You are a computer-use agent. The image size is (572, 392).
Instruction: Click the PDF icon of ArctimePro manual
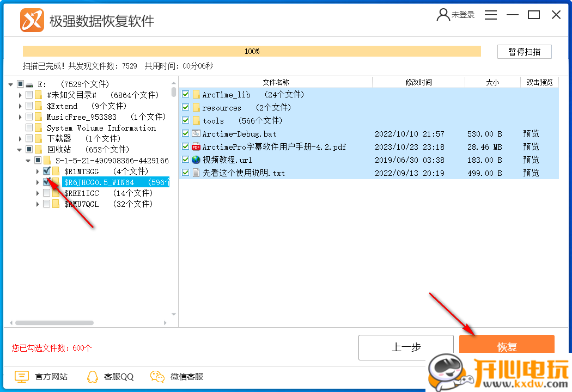[196, 147]
